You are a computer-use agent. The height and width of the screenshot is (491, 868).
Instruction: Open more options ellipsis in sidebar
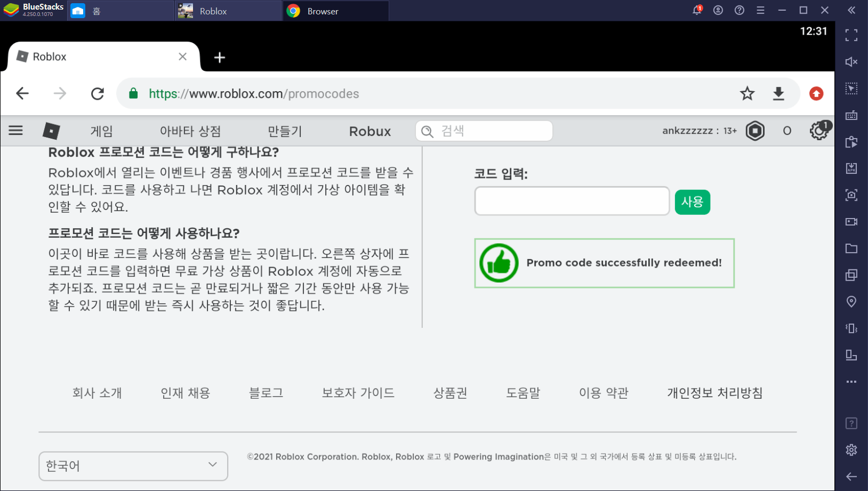851,382
